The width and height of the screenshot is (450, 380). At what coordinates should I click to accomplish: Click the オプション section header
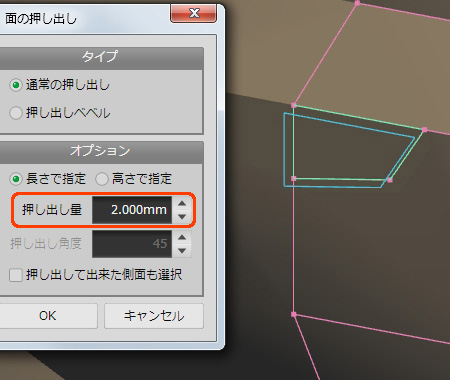[x=100, y=151]
